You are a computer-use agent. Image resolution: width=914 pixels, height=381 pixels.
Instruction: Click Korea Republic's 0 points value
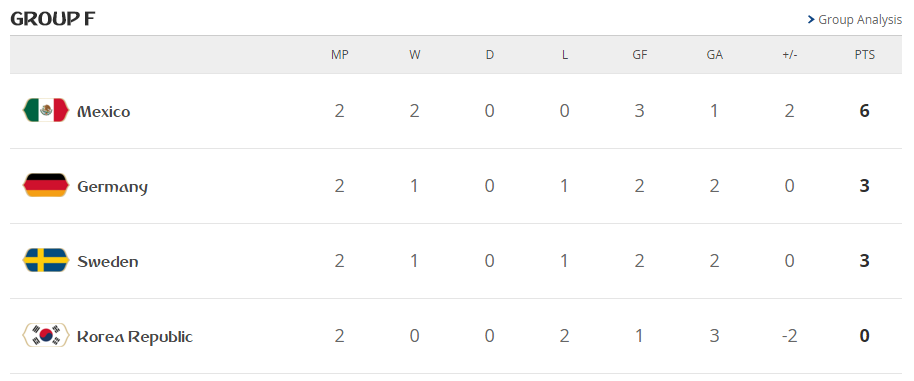(x=864, y=336)
